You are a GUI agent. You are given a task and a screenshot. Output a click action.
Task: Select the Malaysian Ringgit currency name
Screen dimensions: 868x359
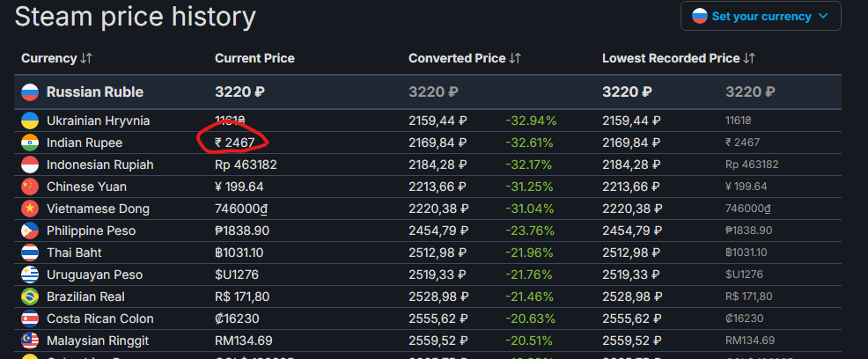pyautogui.click(x=98, y=341)
